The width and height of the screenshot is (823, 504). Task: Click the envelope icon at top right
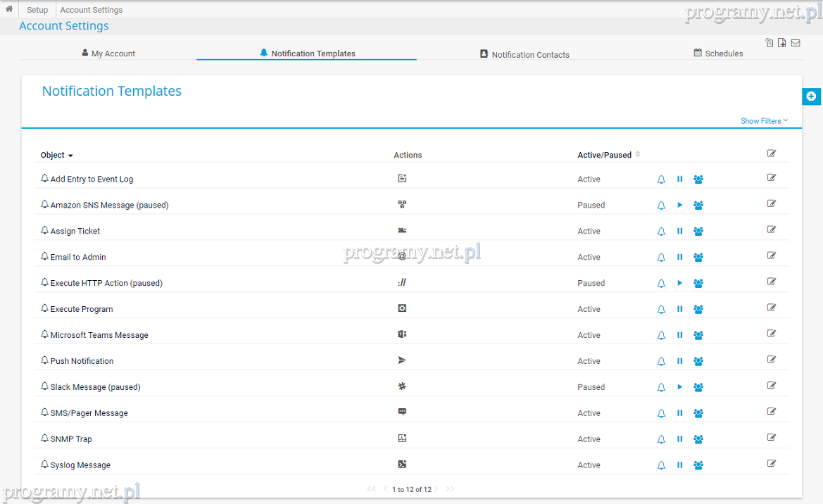tap(796, 43)
